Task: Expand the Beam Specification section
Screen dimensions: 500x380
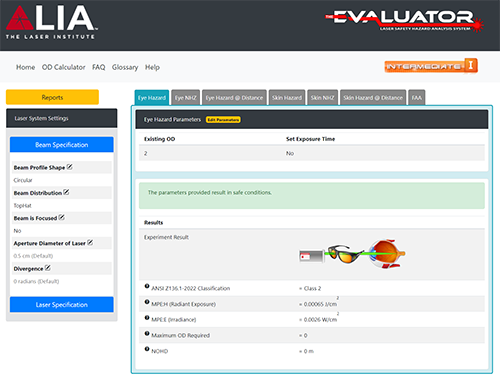Action: [62, 145]
